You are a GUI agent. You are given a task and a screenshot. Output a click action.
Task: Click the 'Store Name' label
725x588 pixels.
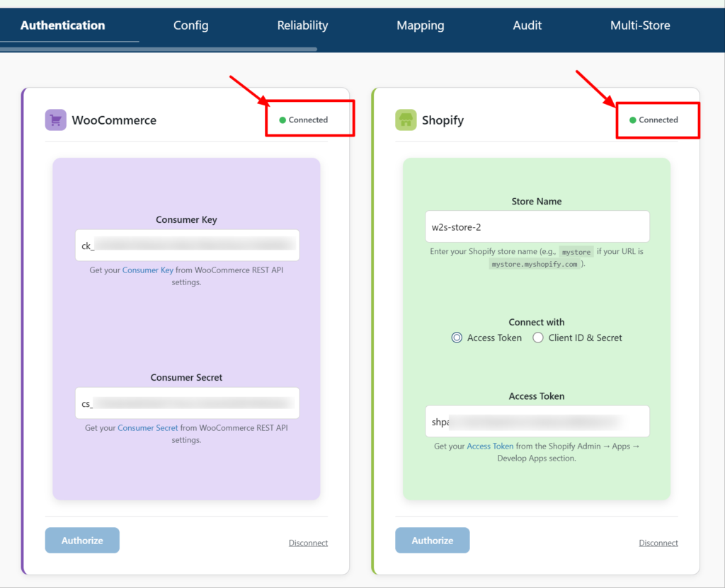click(537, 202)
